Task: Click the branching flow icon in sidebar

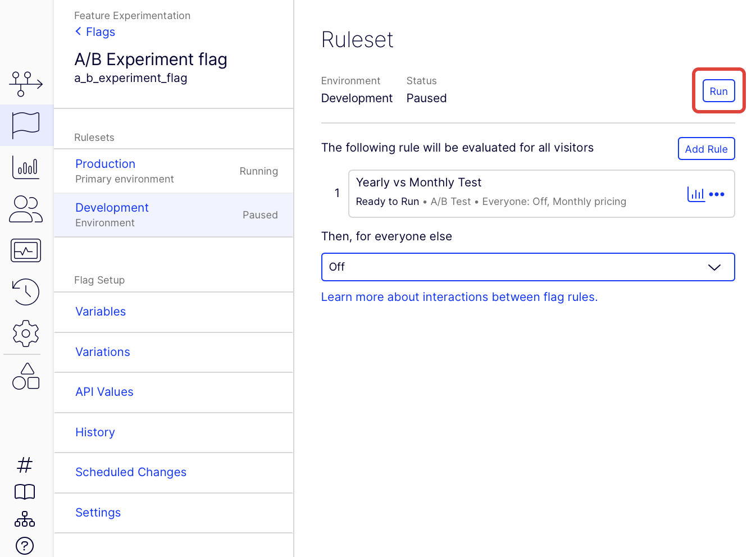Action: coord(26,84)
